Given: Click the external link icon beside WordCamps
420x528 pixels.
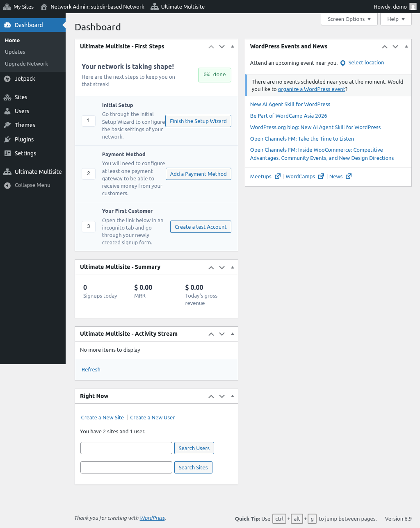Looking at the screenshot, I should click(321, 176).
